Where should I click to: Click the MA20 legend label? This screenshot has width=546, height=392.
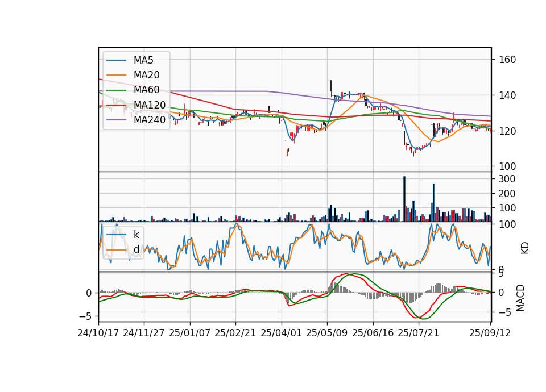coord(146,75)
